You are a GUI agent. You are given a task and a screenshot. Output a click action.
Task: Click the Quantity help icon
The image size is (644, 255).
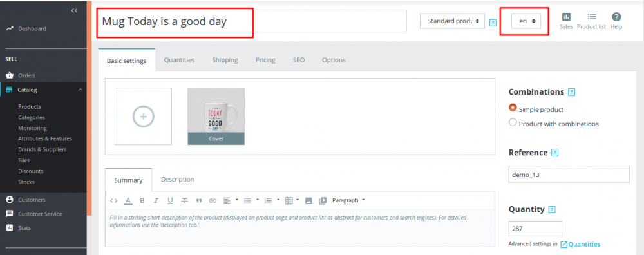tap(552, 210)
